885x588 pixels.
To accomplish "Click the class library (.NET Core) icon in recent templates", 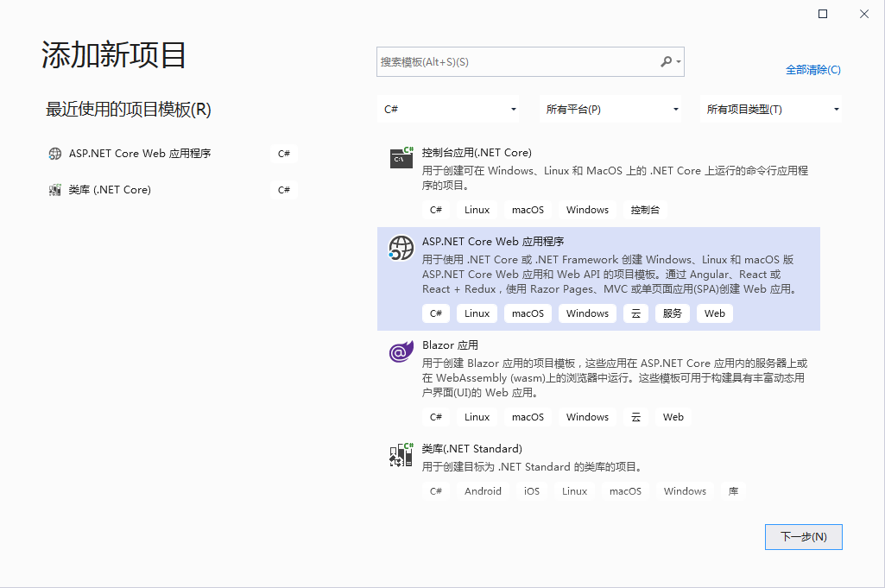I will (x=54, y=190).
